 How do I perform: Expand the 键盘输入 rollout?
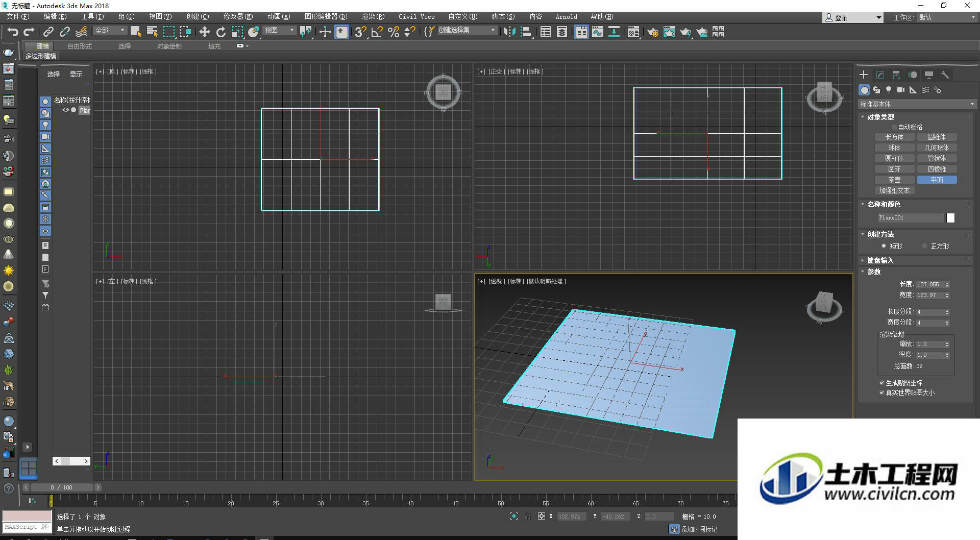coord(880,260)
